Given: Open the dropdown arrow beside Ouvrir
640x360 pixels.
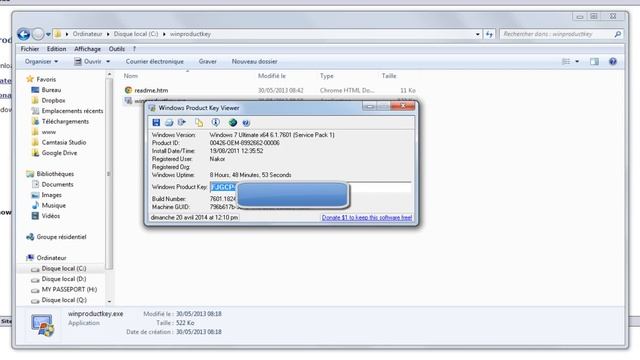Looking at the screenshot, I should pos(108,62).
